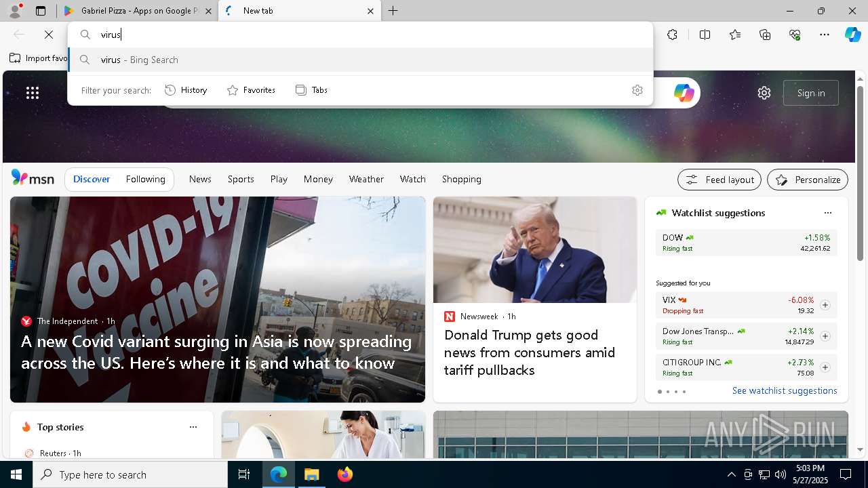Add CITIGROUP INC to watchlist

(x=825, y=367)
